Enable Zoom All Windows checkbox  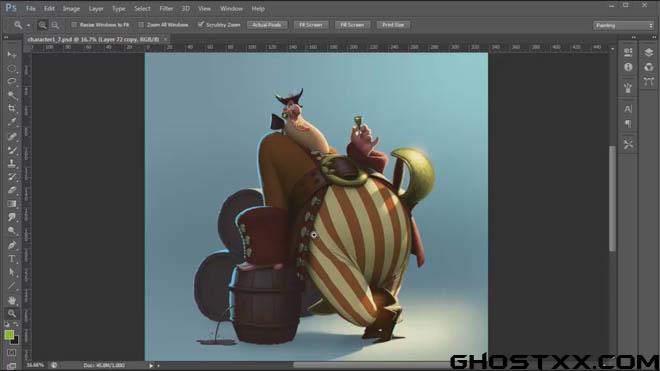click(141, 25)
